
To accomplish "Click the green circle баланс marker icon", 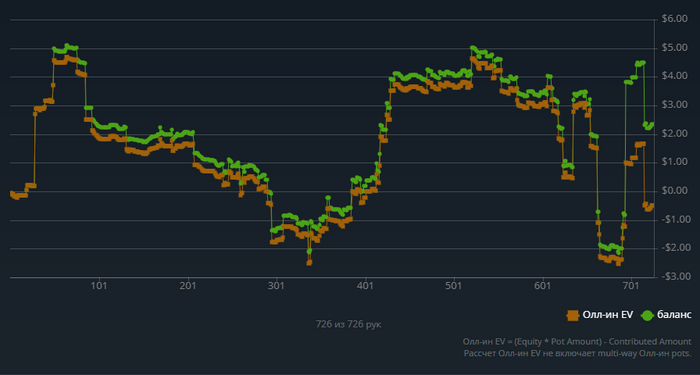I will 647,315.
